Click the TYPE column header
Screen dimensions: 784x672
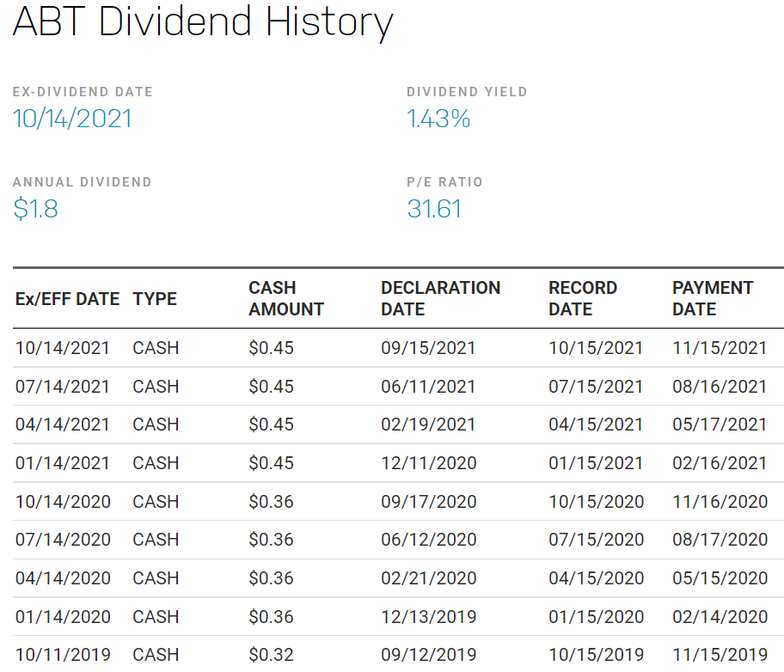(155, 299)
